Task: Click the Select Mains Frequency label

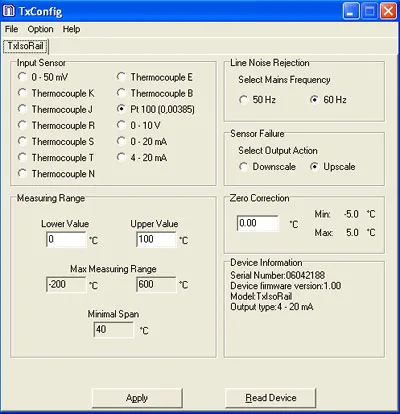Action: tap(284, 80)
